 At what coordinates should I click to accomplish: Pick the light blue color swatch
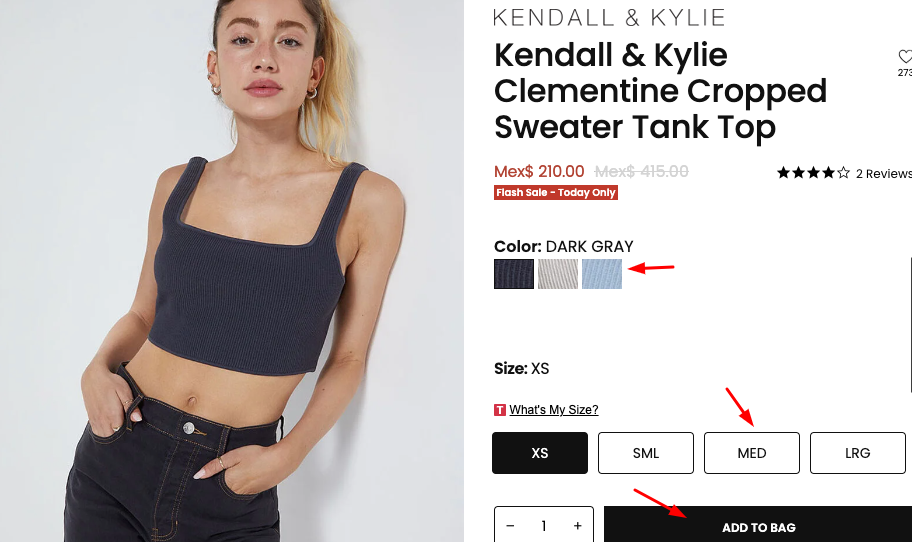602,274
